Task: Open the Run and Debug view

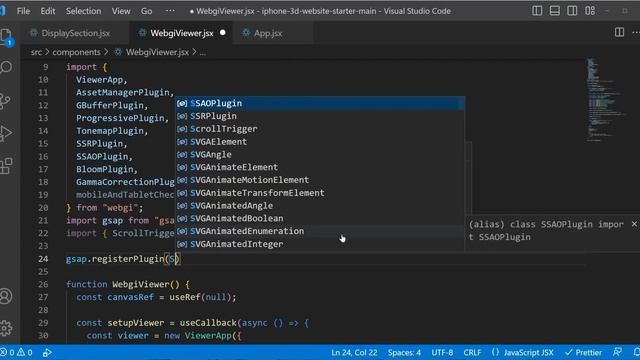Action: (x=6, y=133)
